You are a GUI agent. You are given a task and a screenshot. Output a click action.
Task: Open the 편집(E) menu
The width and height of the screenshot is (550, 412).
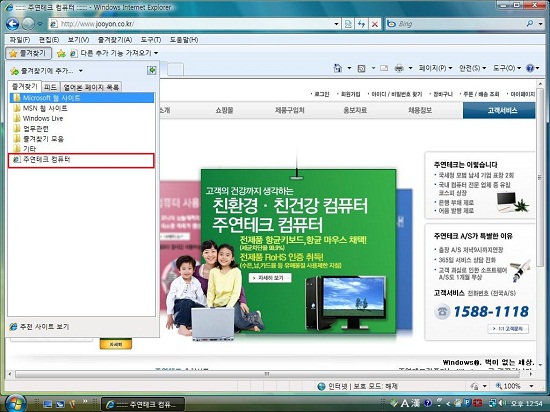click(x=49, y=40)
